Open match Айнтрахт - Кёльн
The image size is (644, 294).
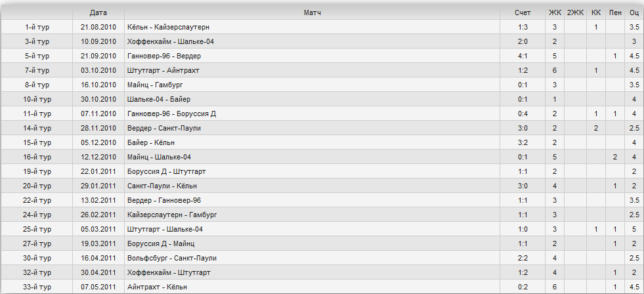pyautogui.click(x=158, y=287)
